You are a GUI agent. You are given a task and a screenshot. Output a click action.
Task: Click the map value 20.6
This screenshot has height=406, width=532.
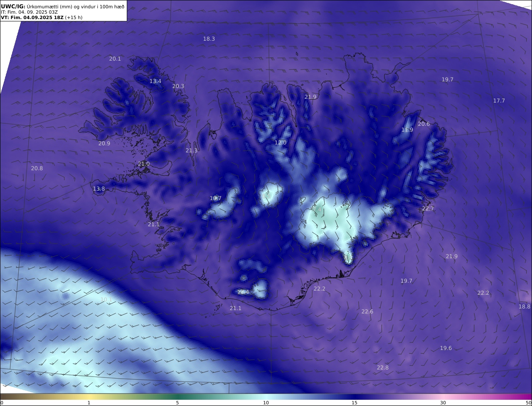424,124
